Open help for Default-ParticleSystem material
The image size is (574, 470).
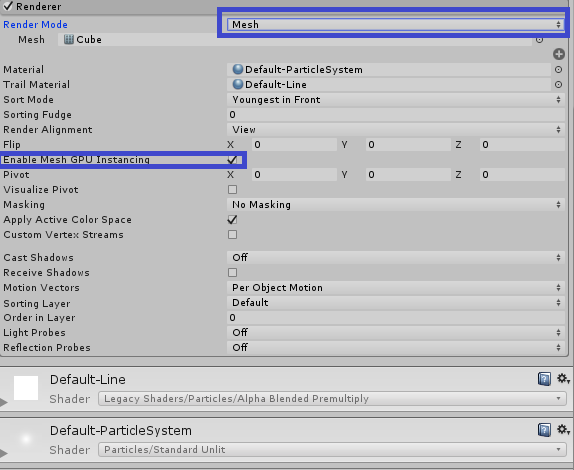click(544, 430)
